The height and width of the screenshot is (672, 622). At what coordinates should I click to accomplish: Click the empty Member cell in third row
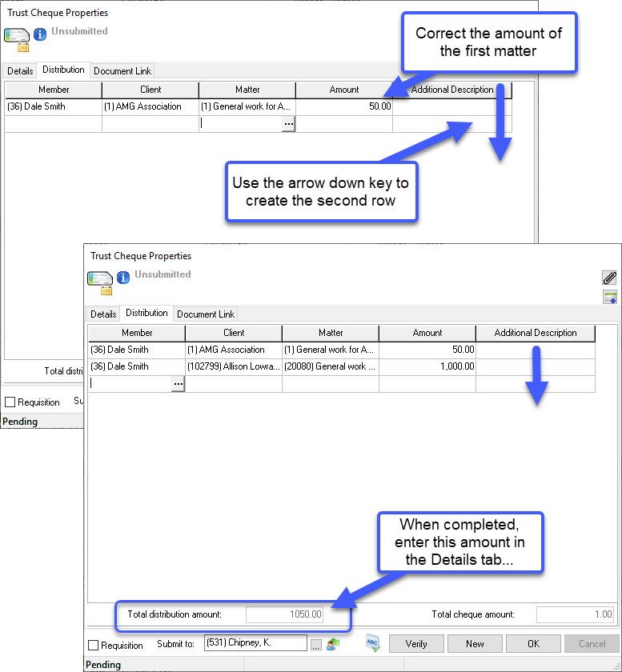coord(130,383)
